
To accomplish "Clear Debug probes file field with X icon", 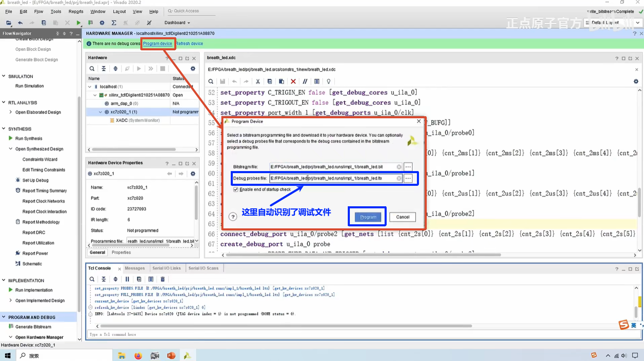I will (399, 178).
